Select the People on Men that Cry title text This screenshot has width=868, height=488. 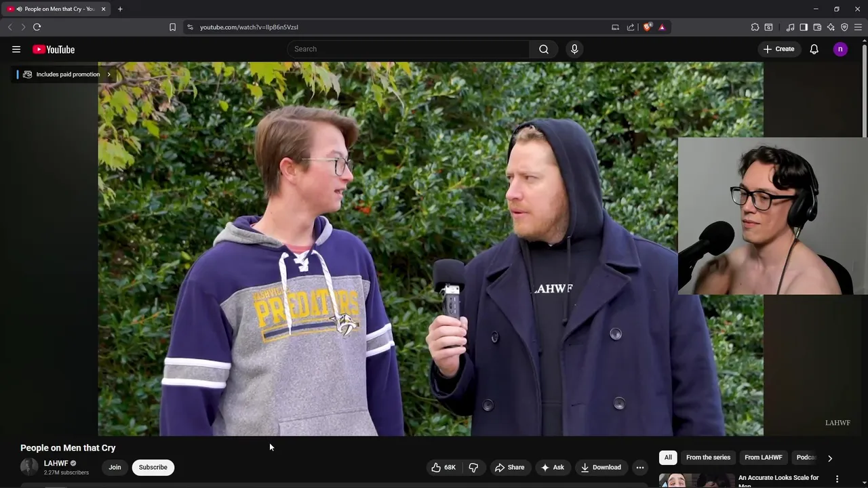(x=68, y=448)
